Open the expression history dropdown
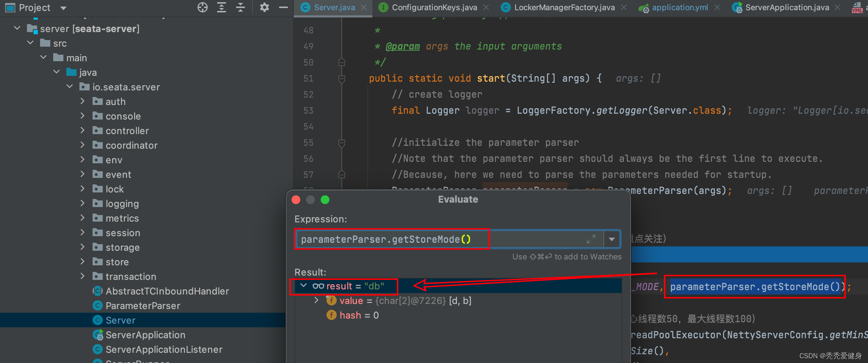The image size is (868, 363). pos(612,239)
